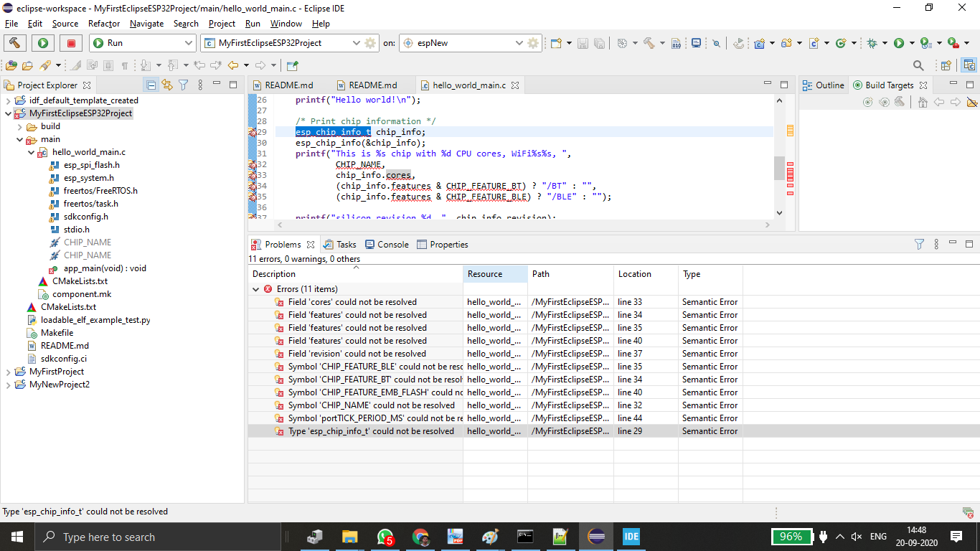
Task: Click the Collapse All icon in Project Explorer
Action: (152, 85)
